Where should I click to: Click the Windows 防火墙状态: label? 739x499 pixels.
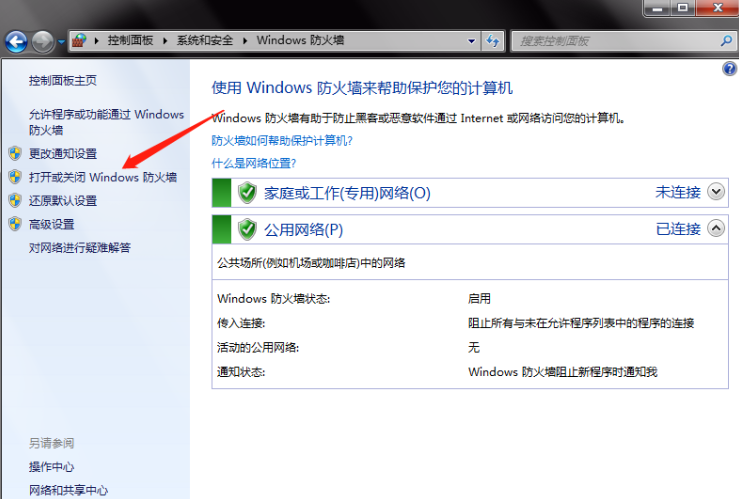click(x=273, y=299)
